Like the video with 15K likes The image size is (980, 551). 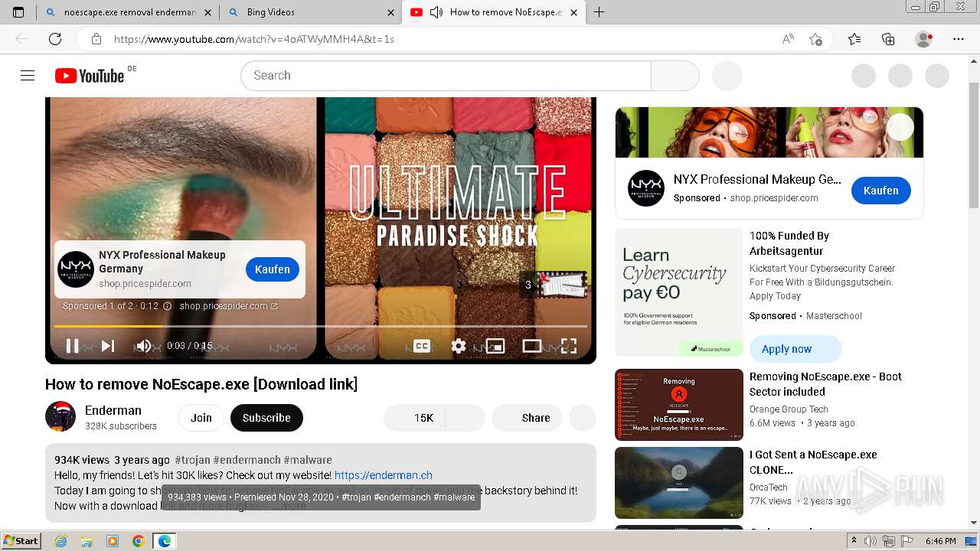click(414, 418)
